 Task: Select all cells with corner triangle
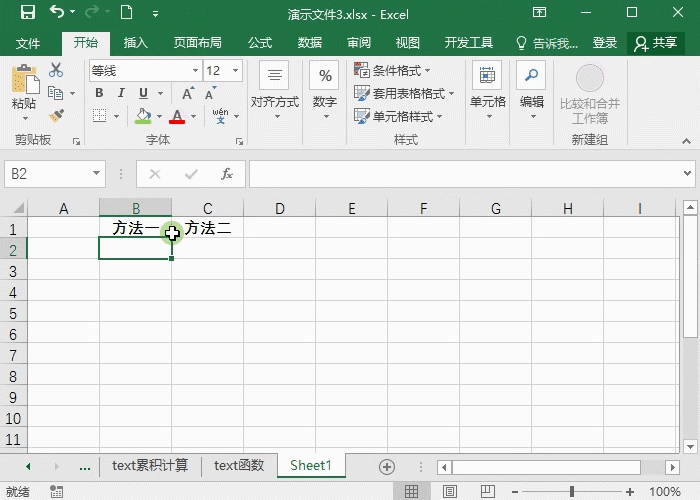coord(18,208)
